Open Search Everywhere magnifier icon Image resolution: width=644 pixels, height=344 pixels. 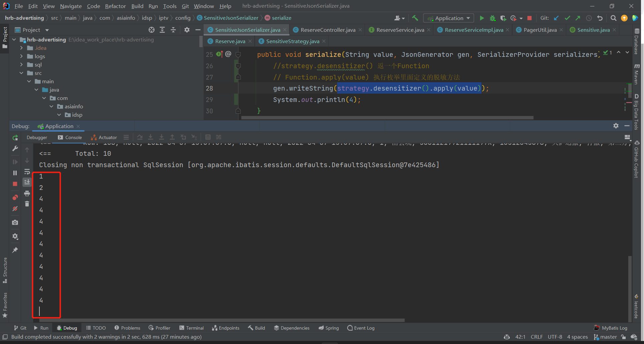pyautogui.click(x=613, y=18)
